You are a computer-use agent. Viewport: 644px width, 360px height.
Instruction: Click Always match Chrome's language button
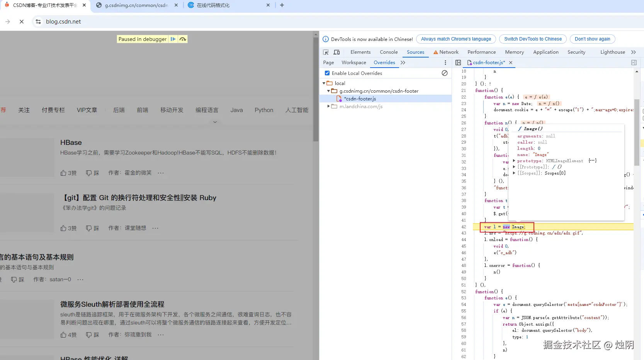click(x=456, y=39)
